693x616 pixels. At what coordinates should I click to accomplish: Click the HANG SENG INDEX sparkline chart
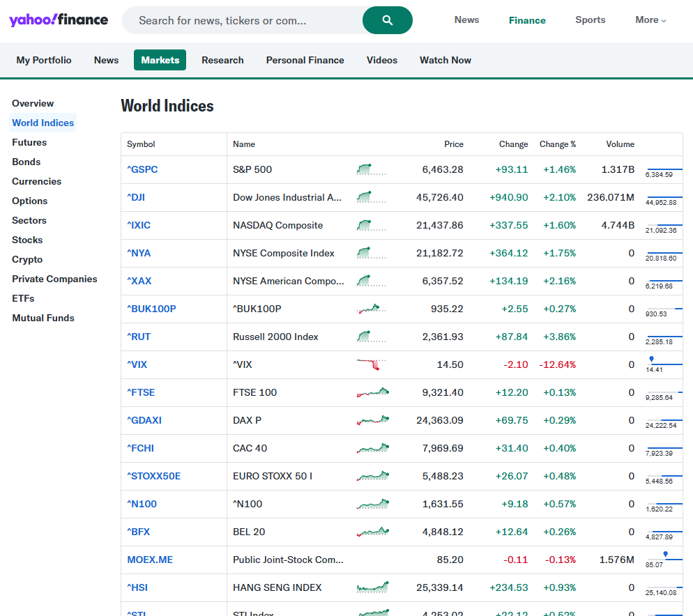click(x=372, y=587)
